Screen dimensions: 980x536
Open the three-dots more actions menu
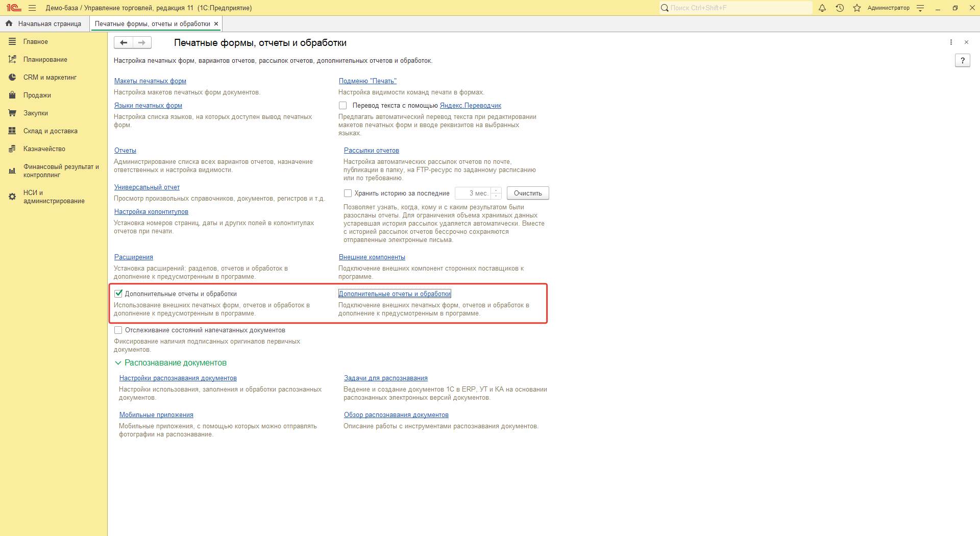[x=951, y=42]
